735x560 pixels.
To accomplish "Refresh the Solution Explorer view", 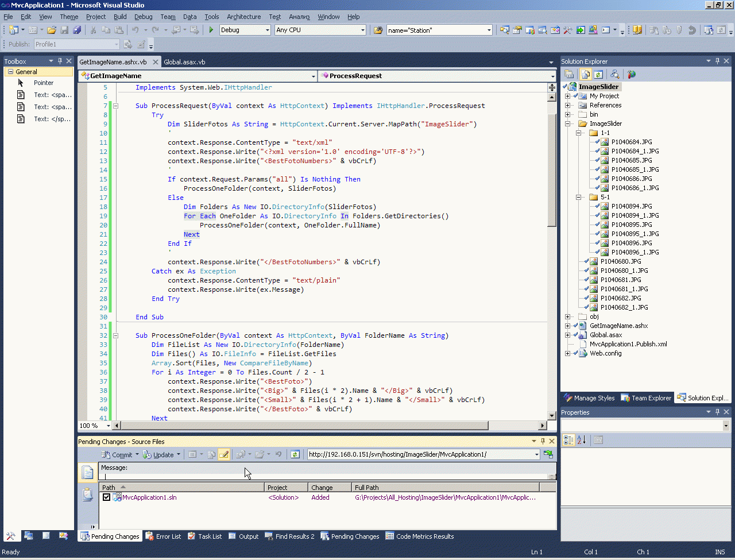I will 598,74.
